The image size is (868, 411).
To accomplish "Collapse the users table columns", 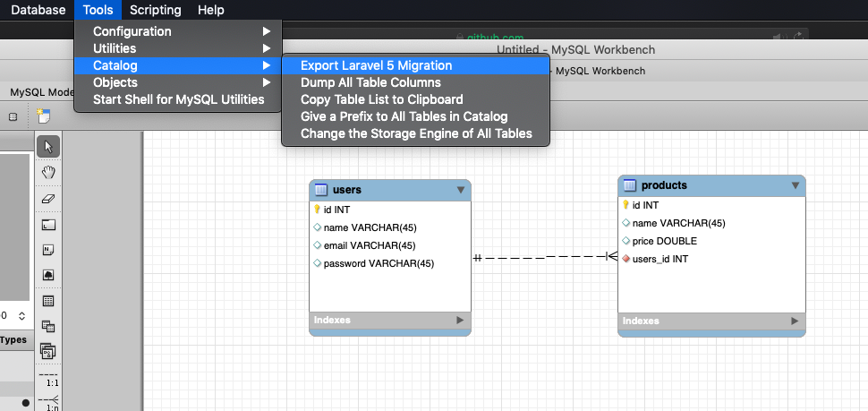I will coord(461,190).
